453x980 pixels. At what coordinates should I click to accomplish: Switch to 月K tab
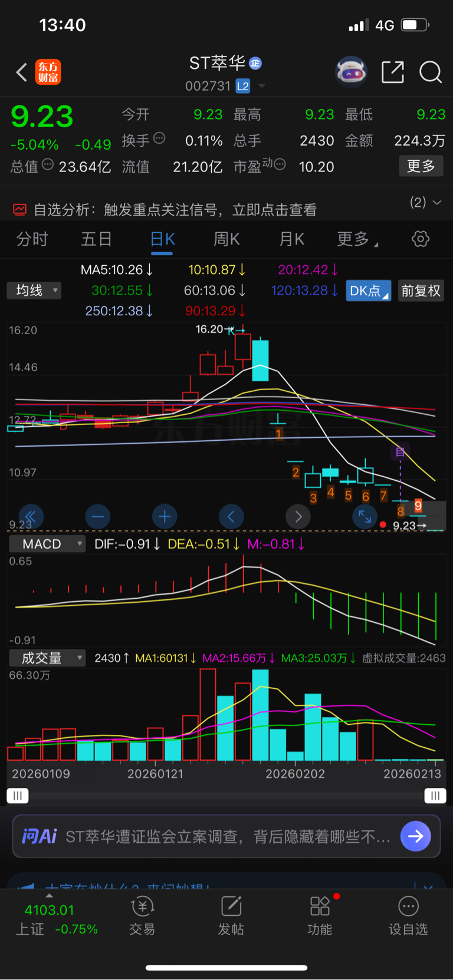[x=291, y=239]
